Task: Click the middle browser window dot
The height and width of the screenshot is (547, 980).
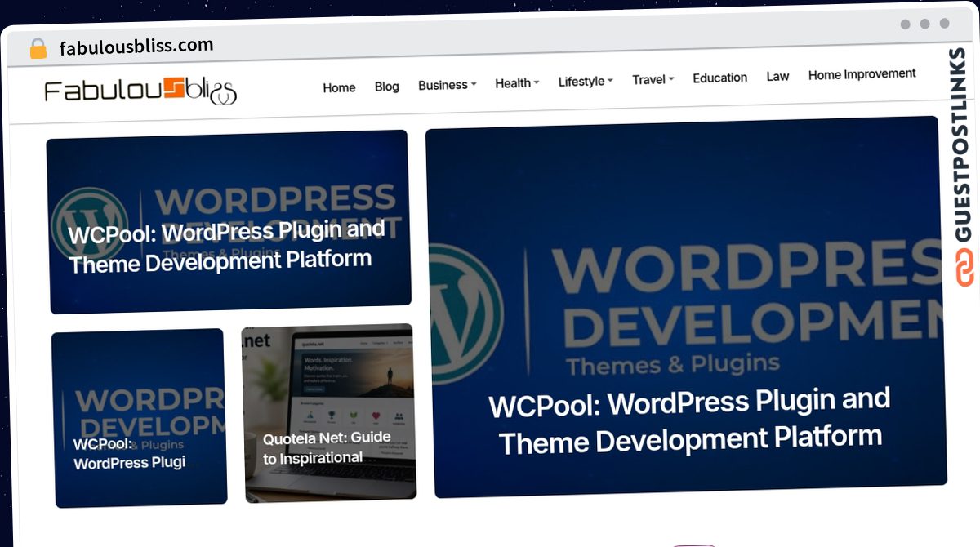Action: tap(925, 24)
